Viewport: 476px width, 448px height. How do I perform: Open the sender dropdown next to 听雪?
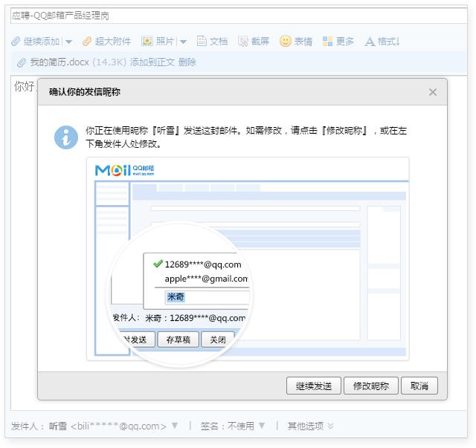(x=175, y=425)
